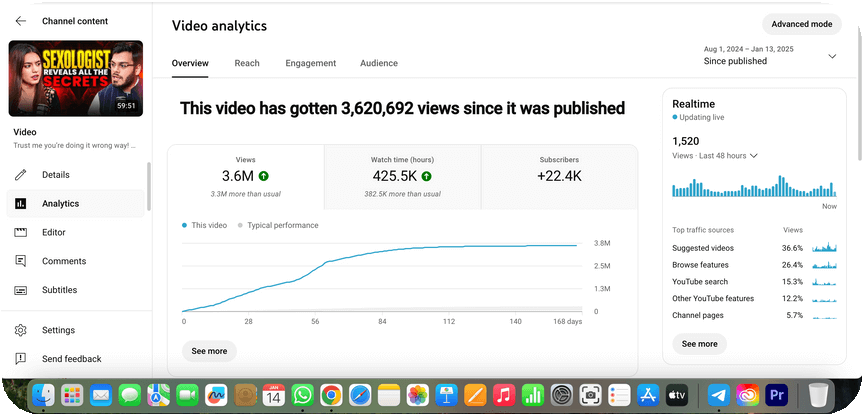The width and height of the screenshot is (862, 414).
Task: Go back using the Channel content arrow
Action: pos(21,21)
